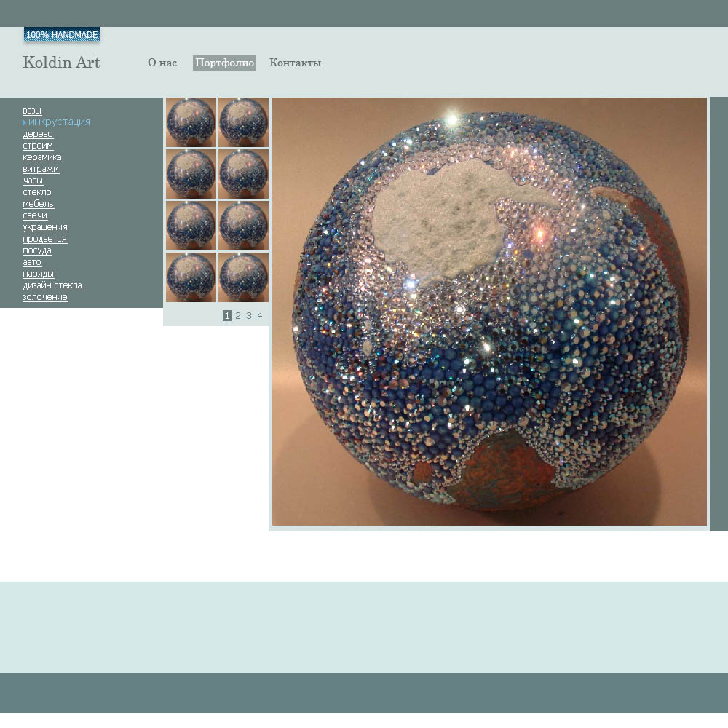Jump to gallery page 4
The height and width of the screenshot is (728, 728).
260,316
